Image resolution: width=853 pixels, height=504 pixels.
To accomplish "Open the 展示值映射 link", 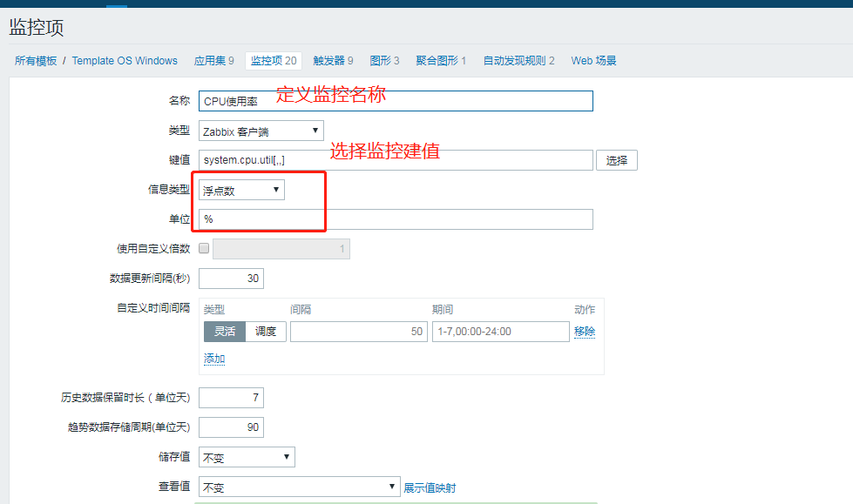I will [430, 488].
